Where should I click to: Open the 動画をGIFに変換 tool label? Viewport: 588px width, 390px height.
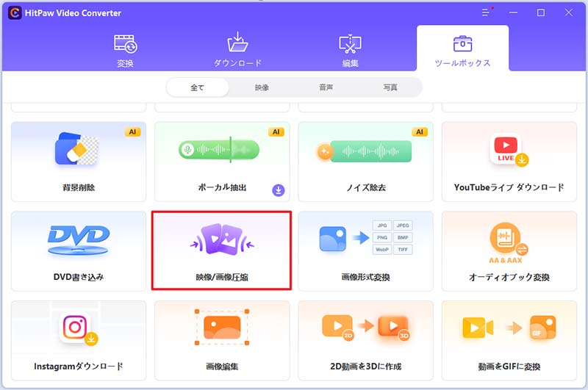coord(509,366)
